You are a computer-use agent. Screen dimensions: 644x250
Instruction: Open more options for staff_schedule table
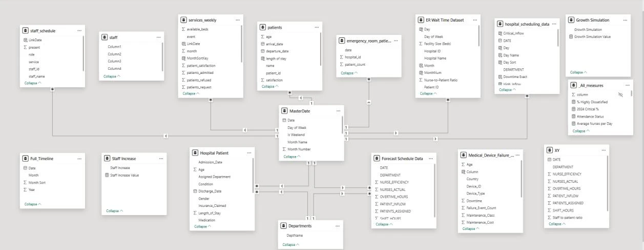[79, 31]
